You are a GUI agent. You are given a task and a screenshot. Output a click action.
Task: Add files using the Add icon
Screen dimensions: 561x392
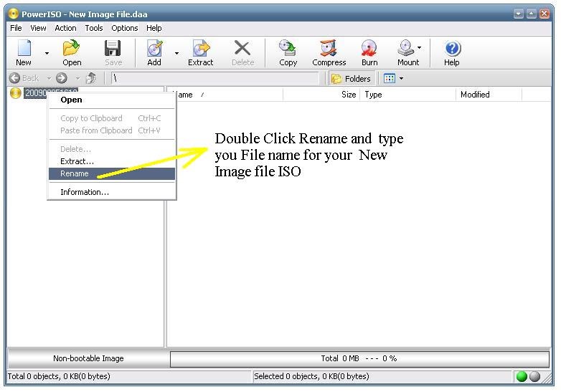tap(154, 48)
